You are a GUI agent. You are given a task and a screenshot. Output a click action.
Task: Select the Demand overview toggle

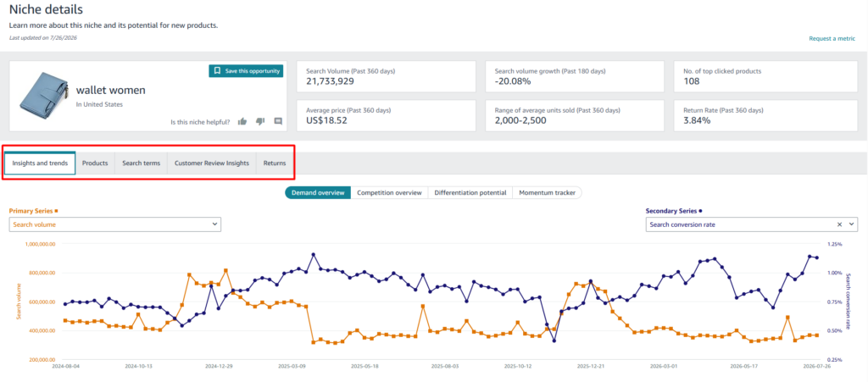click(318, 193)
